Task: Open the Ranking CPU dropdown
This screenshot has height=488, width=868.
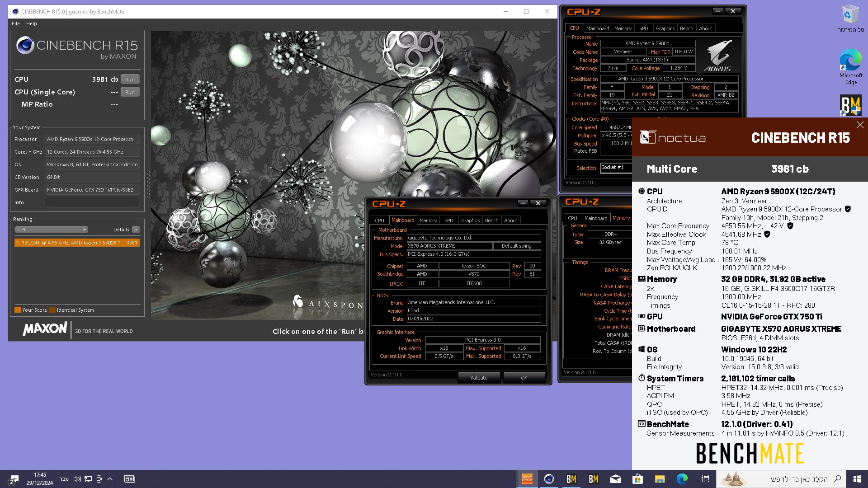Action: [52, 230]
